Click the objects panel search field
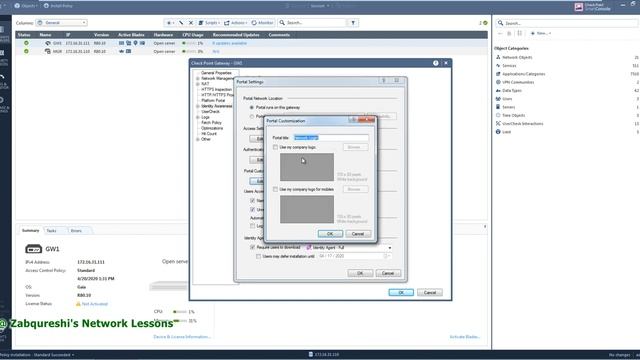The width and height of the screenshot is (640, 360). tap(567, 23)
